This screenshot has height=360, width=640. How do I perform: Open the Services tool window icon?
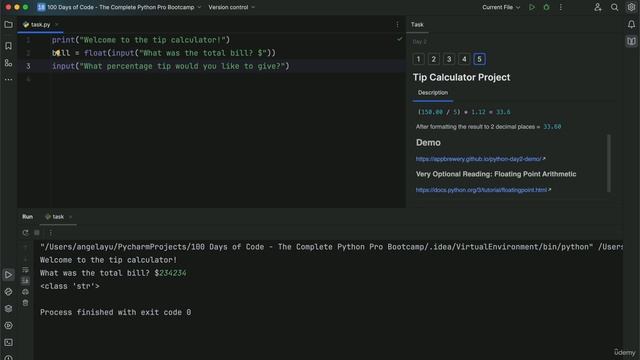8,326
